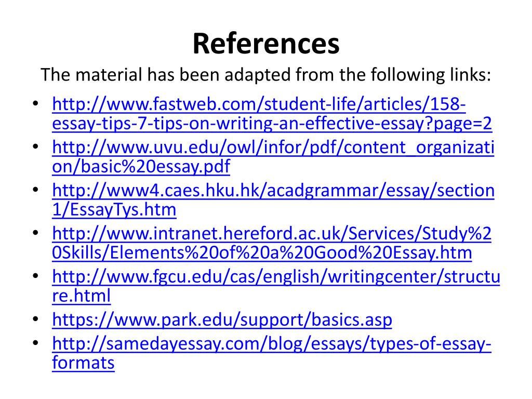Viewport: 532px width, 399px height.
Task: Click the '0Skills/Elements%20of%20a%20Good%20Essay.htm' link line
Action: [x=262, y=253]
